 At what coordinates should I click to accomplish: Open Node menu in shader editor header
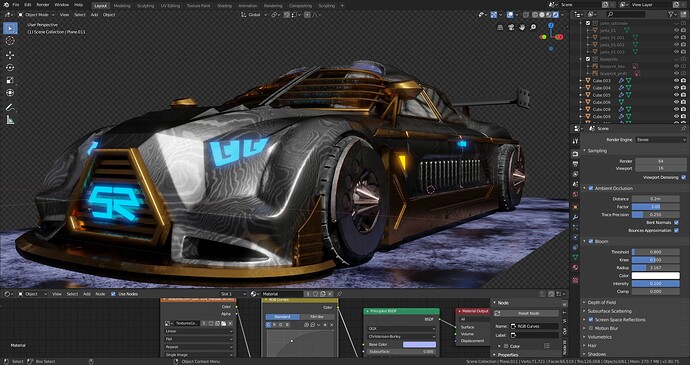coord(100,294)
